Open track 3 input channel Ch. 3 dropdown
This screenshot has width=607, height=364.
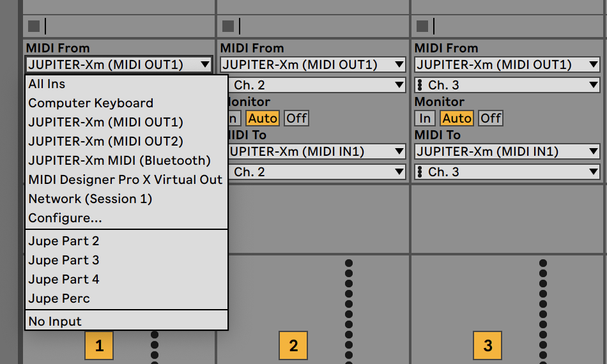tap(507, 85)
